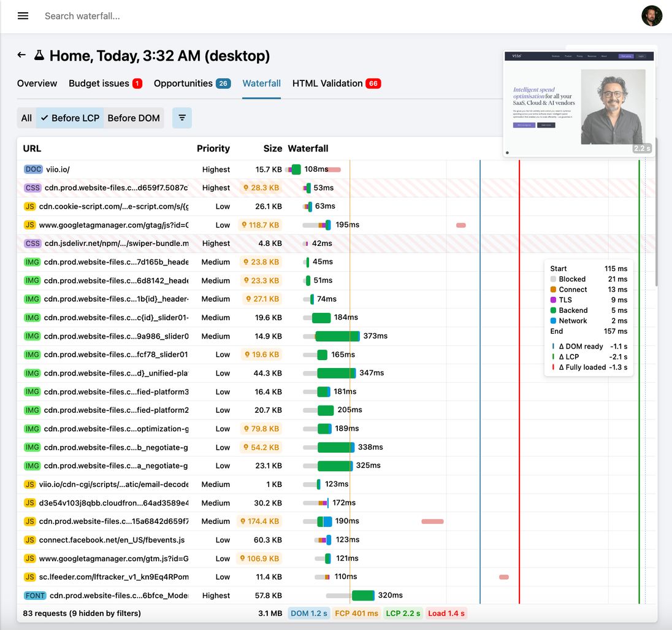Screen dimensions: 672x630
Task: Click the FONT badge in last row
Action: coord(35,596)
